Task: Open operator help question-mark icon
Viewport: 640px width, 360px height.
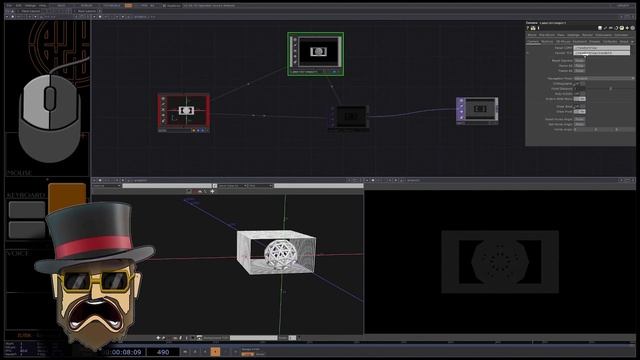Action: point(528,28)
